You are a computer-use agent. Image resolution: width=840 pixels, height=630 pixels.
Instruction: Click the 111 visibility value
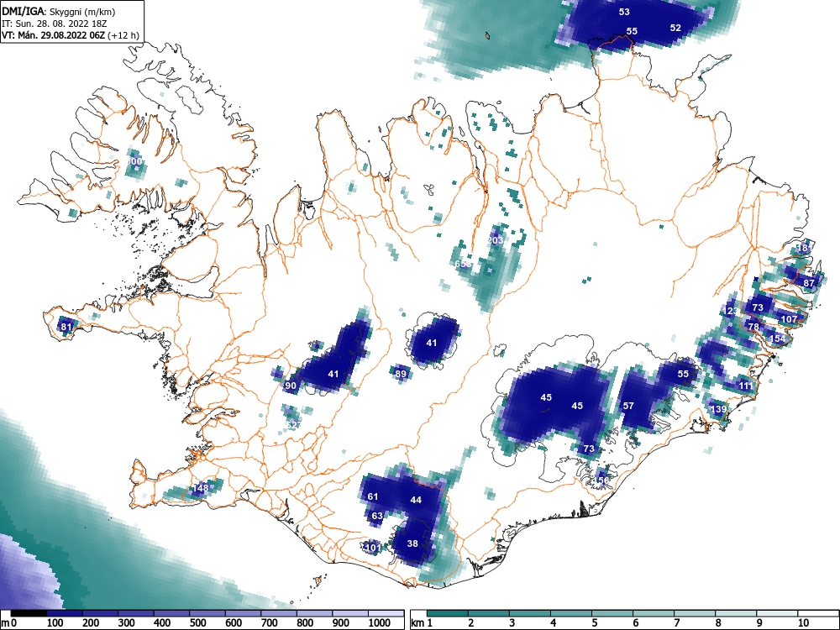point(746,386)
